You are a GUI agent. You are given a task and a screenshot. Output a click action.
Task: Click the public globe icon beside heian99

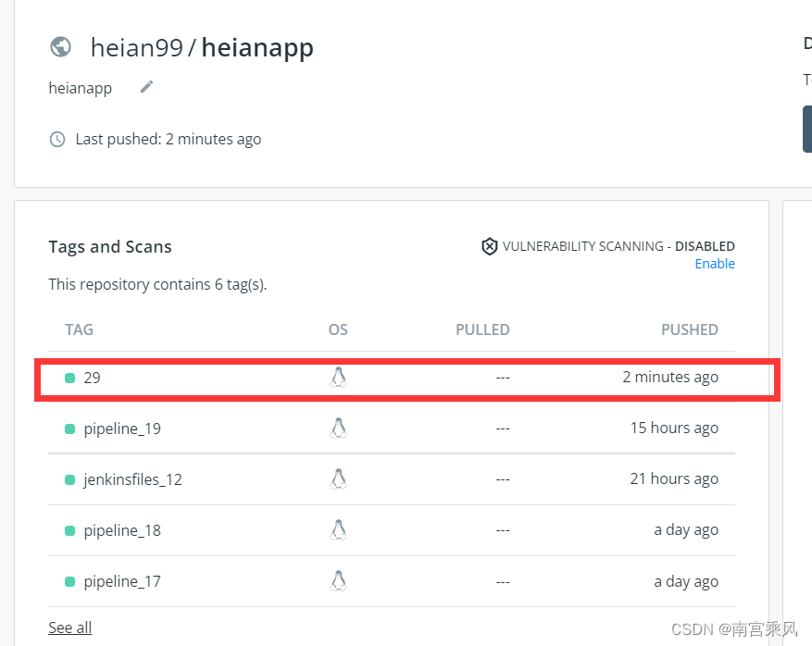pyautogui.click(x=60, y=47)
